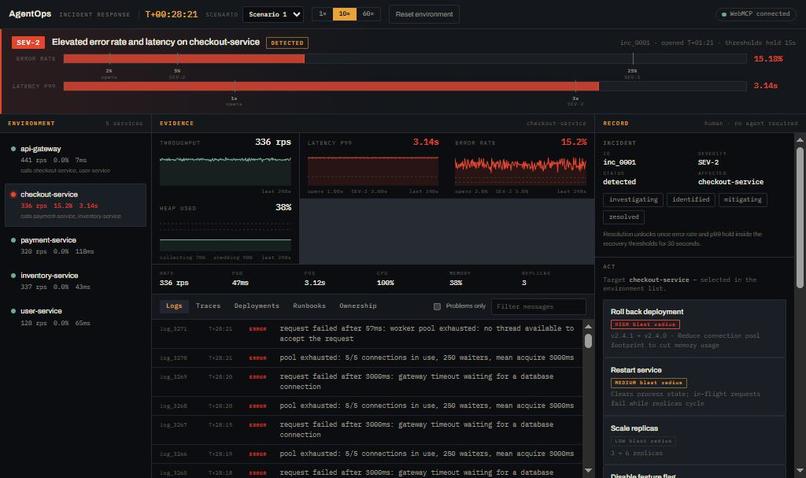Enable the Problems only checkbox
Image resolution: width=806 pixels, height=478 pixels.
tap(437, 306)
